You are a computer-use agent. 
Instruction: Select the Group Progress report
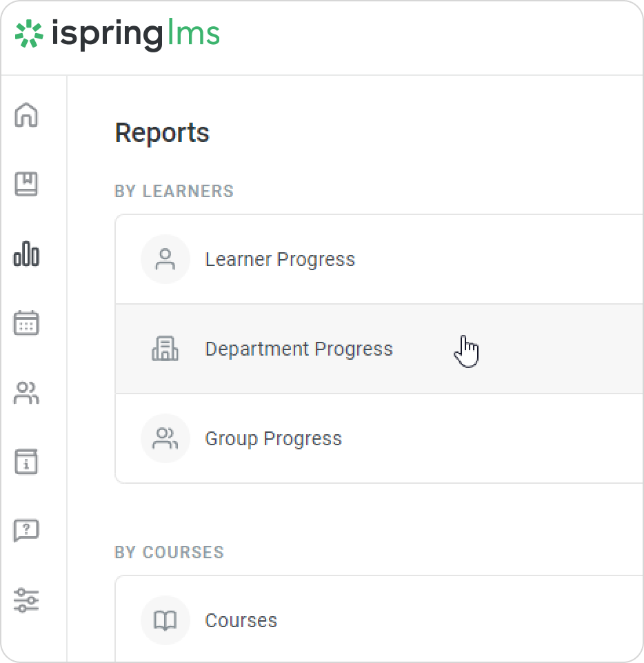coord(273,439)
